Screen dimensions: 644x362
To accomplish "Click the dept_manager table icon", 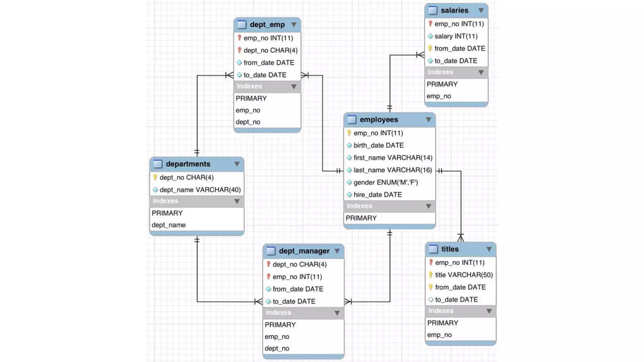I will coord(271,251).
